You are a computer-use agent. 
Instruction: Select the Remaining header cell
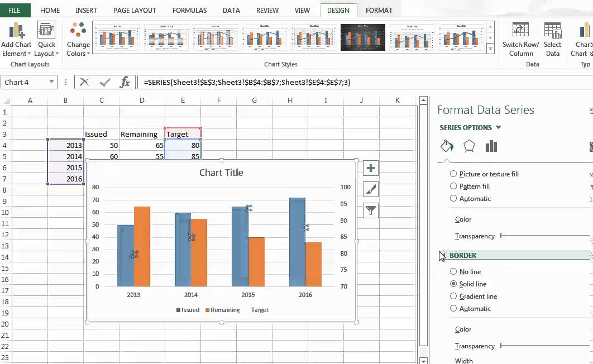pos(142,134)
